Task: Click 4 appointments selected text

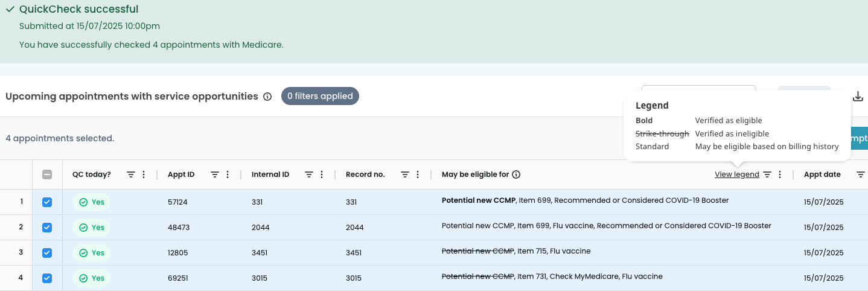Action: coord(60,138)
